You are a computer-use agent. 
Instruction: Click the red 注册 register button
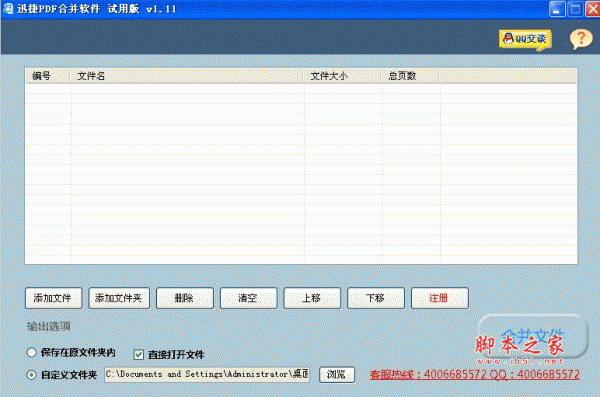pos(440,298)
